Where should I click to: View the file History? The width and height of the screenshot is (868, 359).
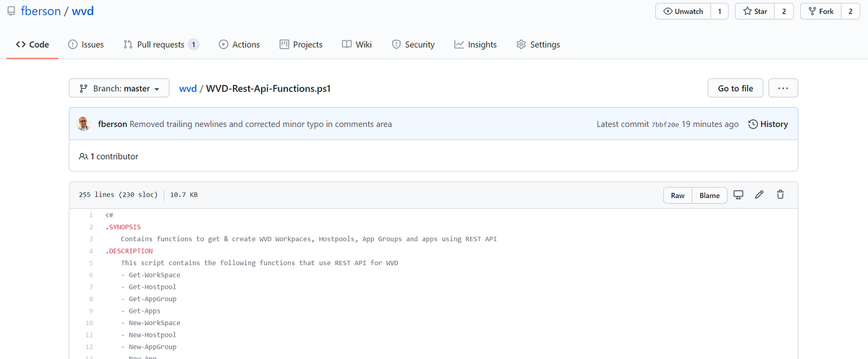[767, 124]
